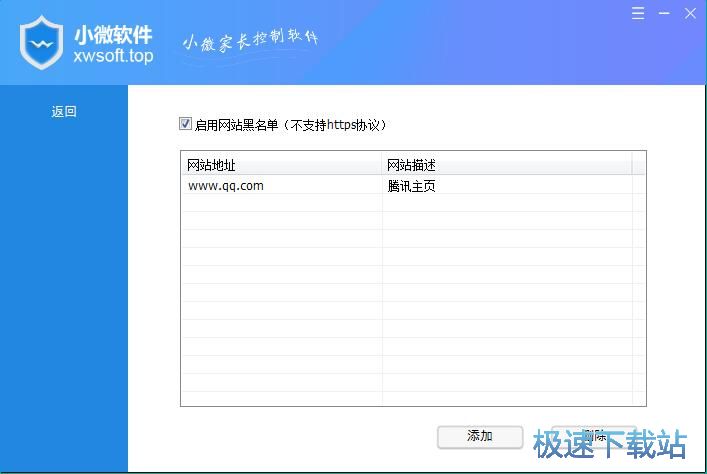Viewport: 707px width, 474px height.
Task: Click the shield logo icon
Action: click(41, 42)
